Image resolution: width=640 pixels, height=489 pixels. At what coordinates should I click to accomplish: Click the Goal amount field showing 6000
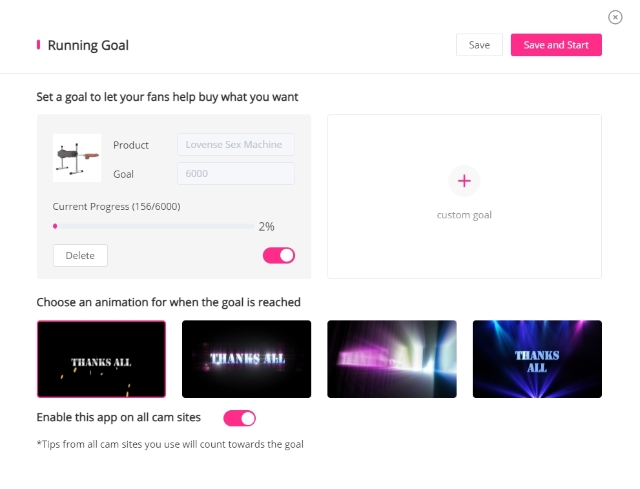click(x=236, y=173)
